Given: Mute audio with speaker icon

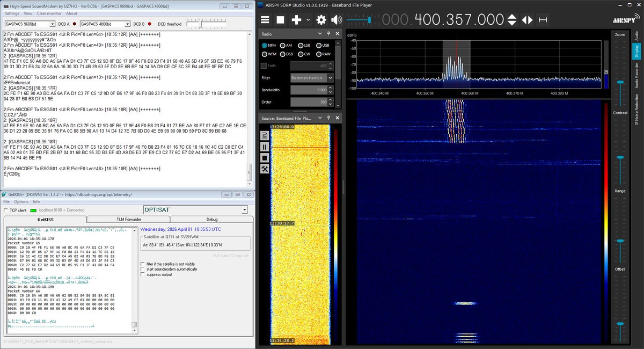Looking at the screenshot, I should pyautogui.click(x=336, y=20).
